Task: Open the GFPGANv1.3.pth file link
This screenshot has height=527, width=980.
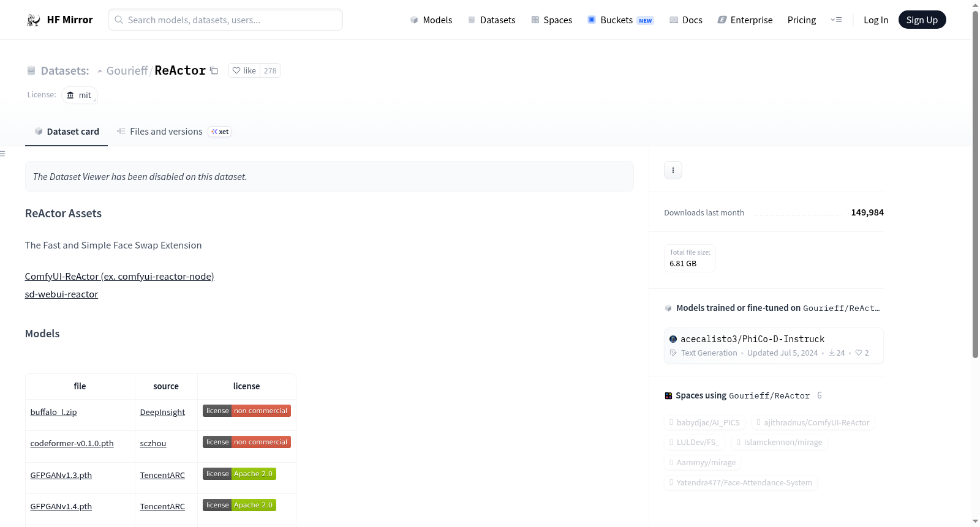Action: click(x=61, y=475)
